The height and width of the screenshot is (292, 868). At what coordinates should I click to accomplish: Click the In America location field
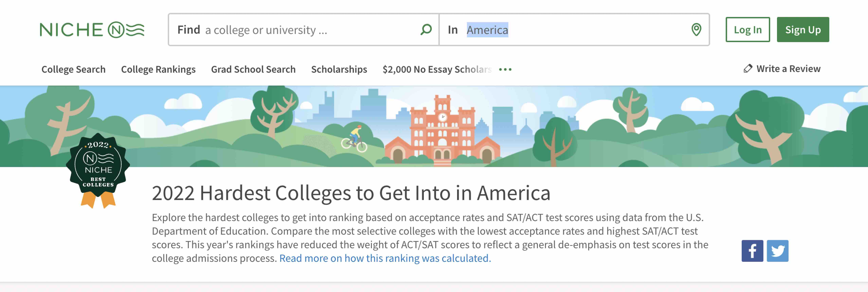tap(573, 30)
